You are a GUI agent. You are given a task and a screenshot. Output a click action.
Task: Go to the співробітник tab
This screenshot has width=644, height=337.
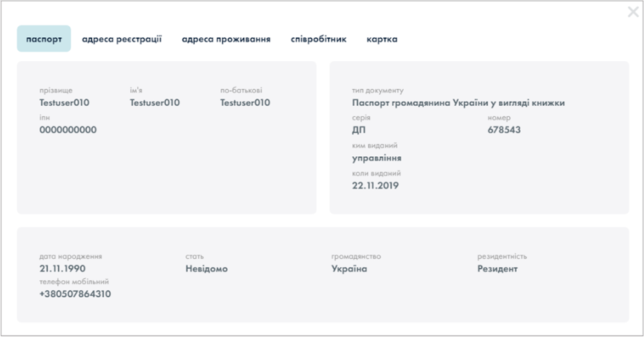click(x=319, y=39)
